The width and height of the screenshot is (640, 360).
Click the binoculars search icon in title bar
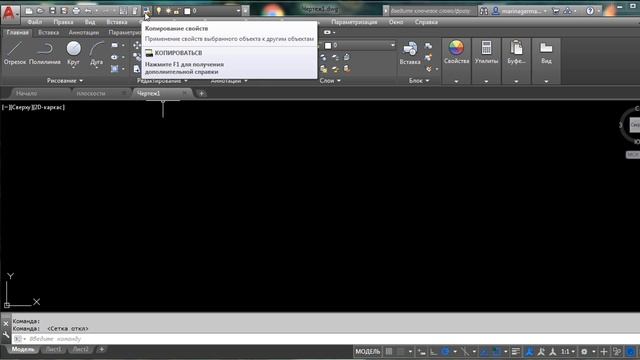(x=484, y=11)
